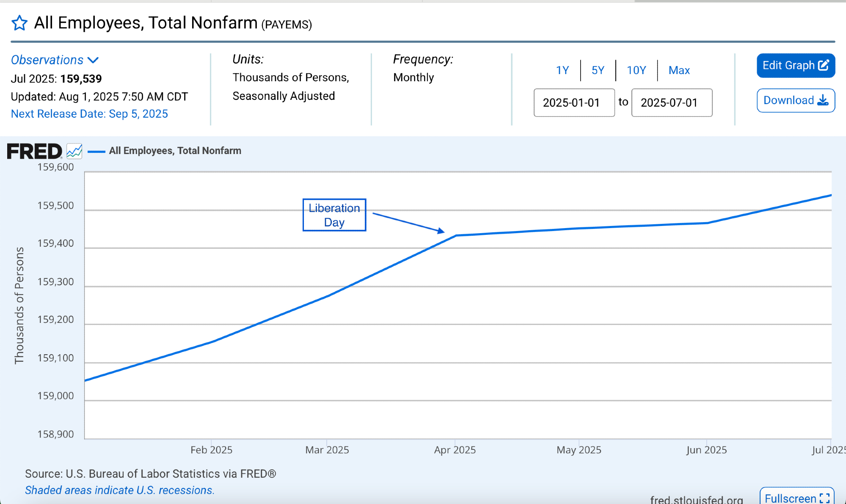Image resolution: width=846 pixels, height=504 pixels.
Task: Click the download arrow icon
Action: (823, 100)
